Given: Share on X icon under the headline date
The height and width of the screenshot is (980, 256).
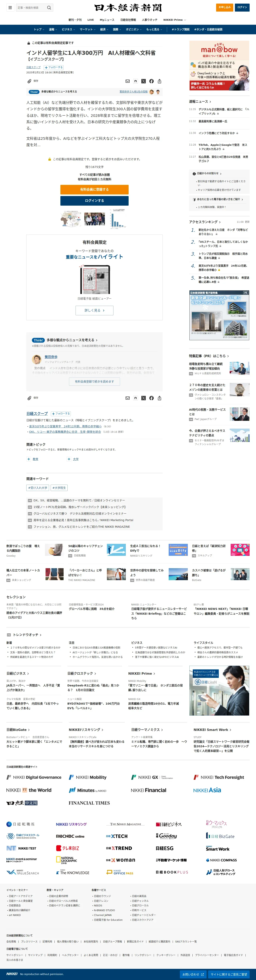Looking at the screenshot, I should [143, 81].
